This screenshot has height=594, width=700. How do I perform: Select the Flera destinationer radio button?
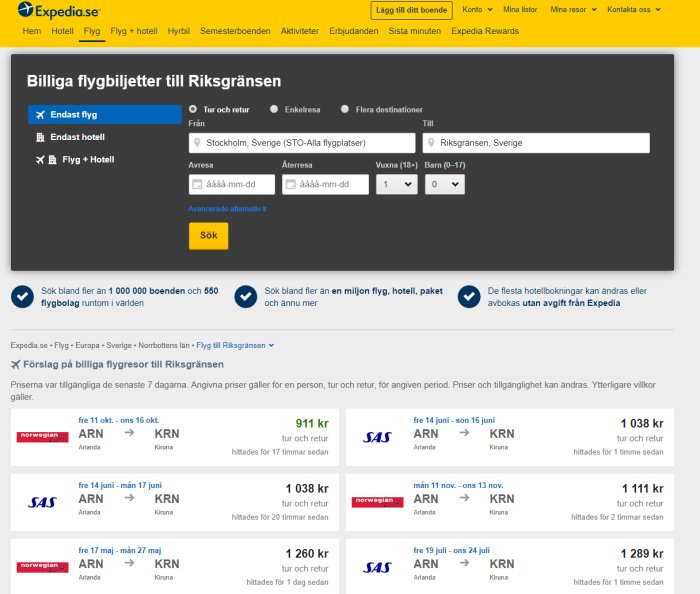click(345, 109)
